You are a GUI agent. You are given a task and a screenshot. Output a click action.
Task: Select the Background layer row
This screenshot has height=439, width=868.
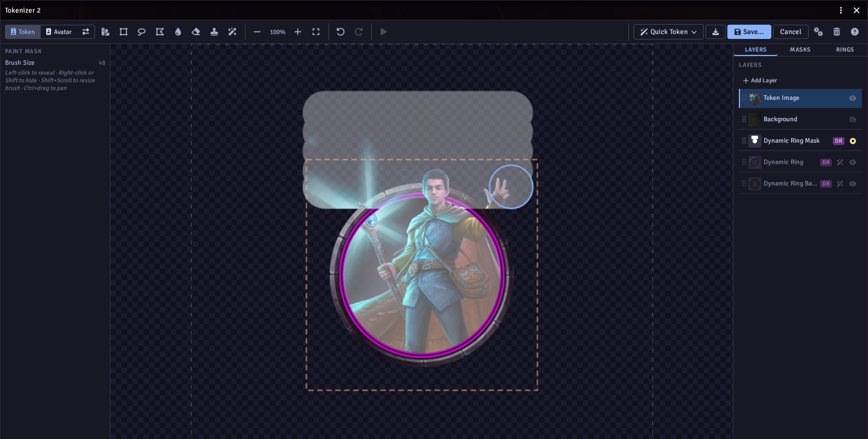(x=800, y=120)
